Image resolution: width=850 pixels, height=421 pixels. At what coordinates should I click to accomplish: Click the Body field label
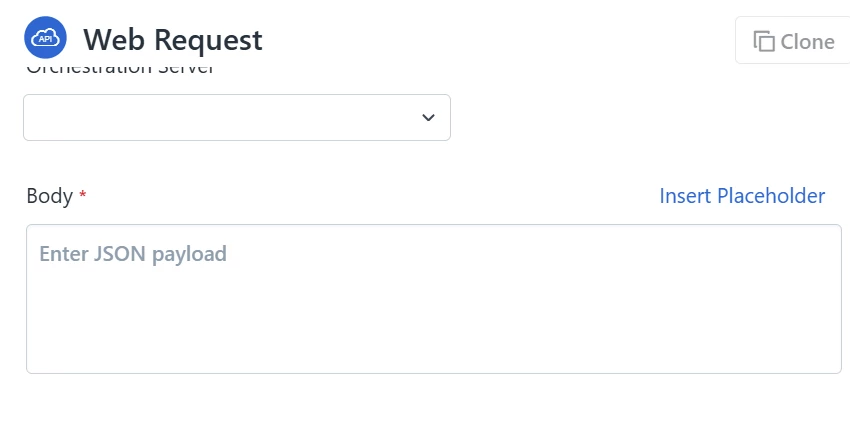[49, 196]
